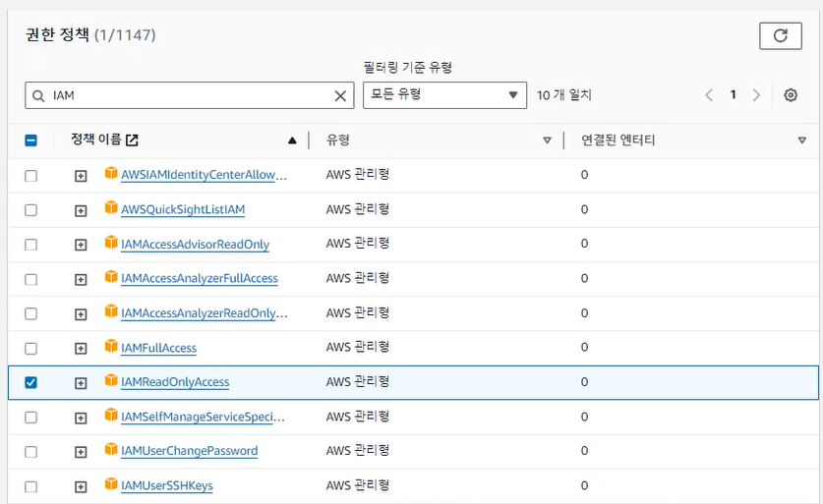The image size is (823, 504).
Task: Expand IAMAccessAnalyzerFullAccess policy details
Action: [x=81, y=280]
